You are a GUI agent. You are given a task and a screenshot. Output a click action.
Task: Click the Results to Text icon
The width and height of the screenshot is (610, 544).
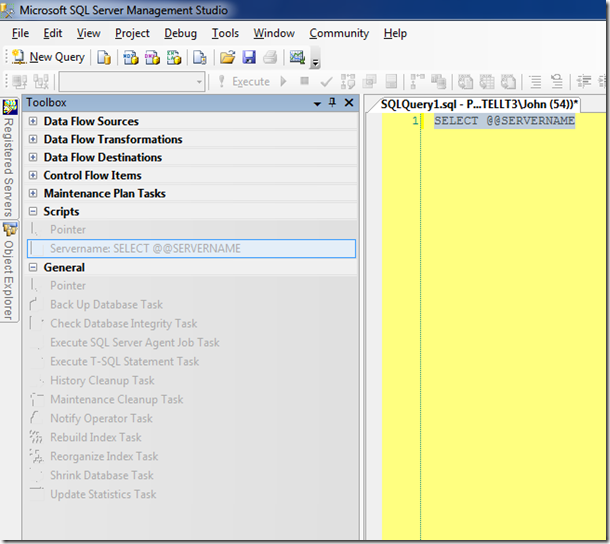point(465,82)
